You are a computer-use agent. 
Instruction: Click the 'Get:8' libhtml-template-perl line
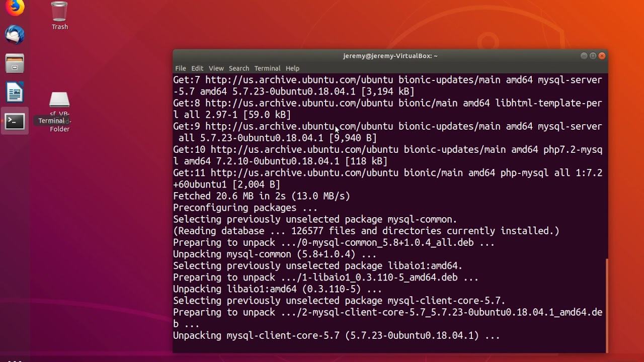(387, 109)
